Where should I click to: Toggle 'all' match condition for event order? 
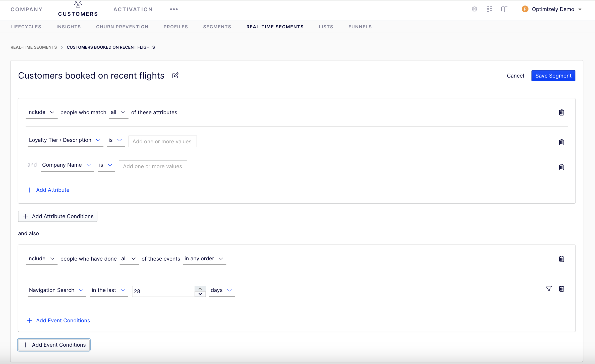pos(128,259)
